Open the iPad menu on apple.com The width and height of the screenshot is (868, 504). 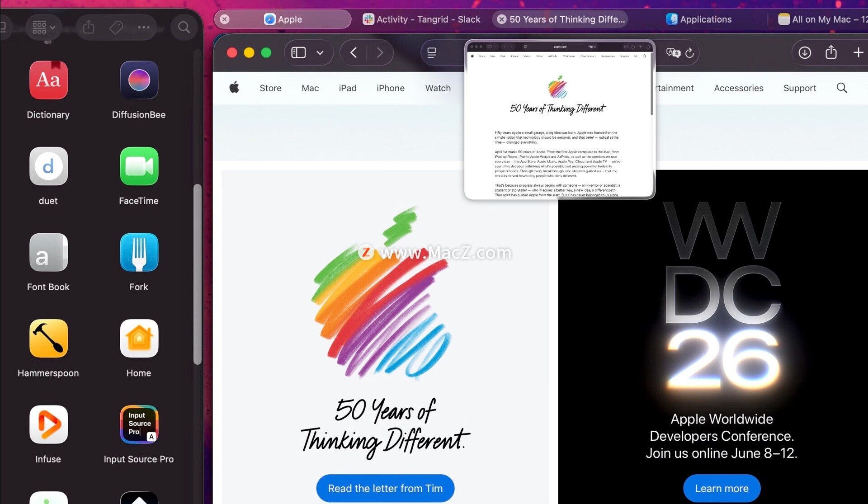click(348, 88)
